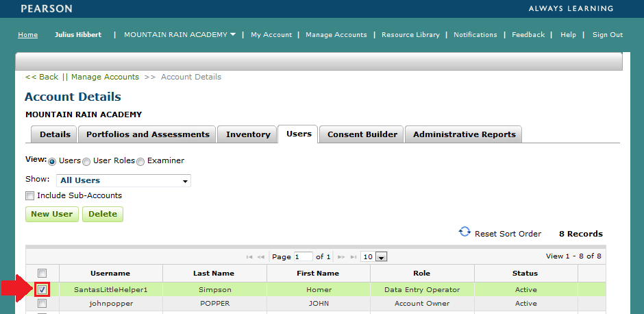Uncheck the SantasLittleHelper1 row checkbox
644x314 pixels.
[42, 290]
